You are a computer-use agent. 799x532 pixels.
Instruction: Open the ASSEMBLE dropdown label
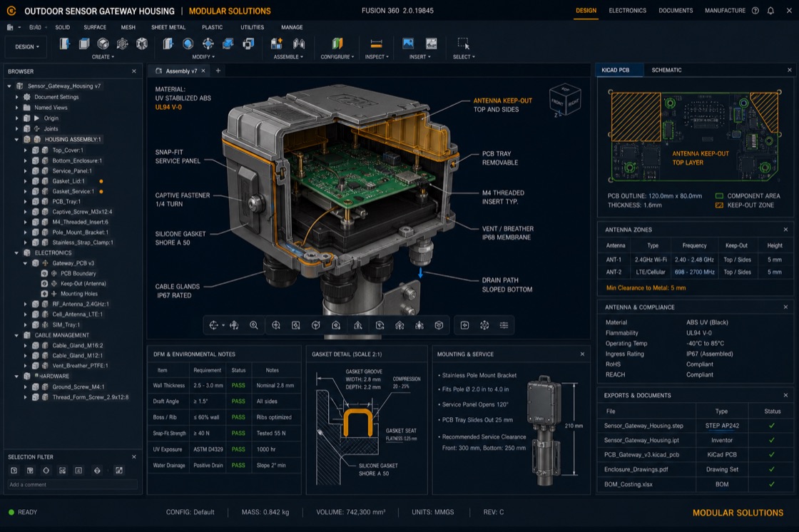(x=288, y=57)
